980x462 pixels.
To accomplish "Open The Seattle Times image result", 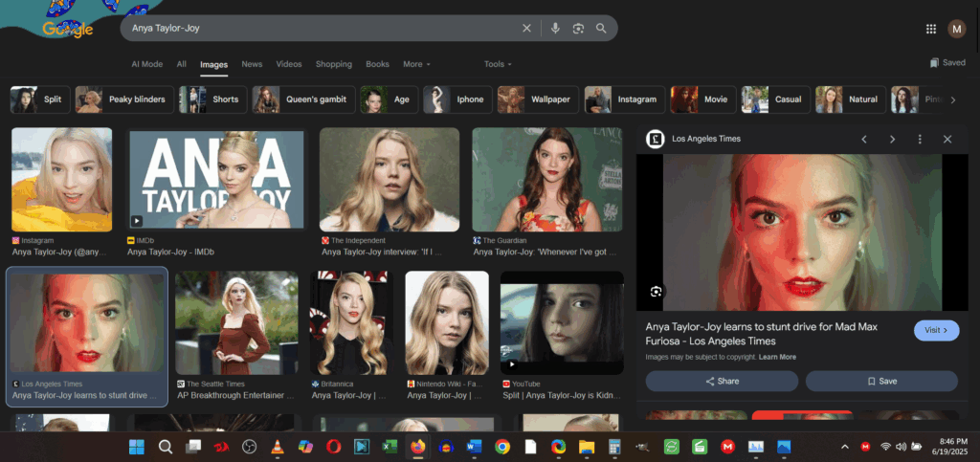I will pos(237,322).
